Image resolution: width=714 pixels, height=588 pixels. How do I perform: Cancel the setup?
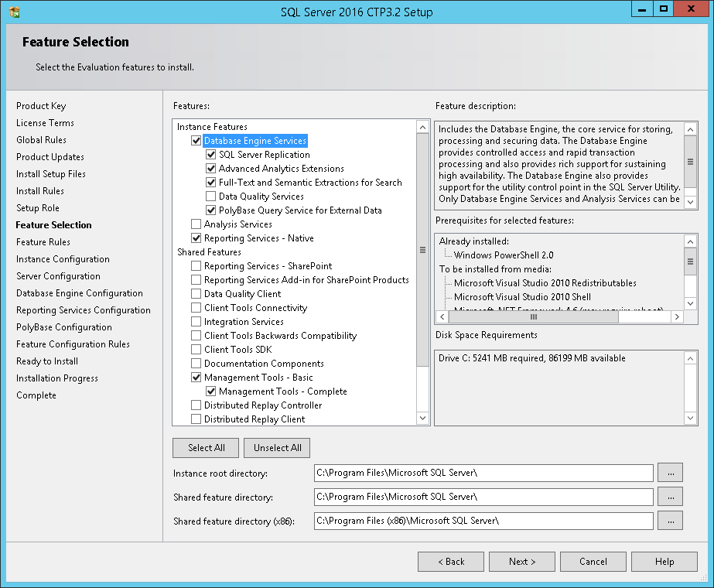click(x=593, y=562)
